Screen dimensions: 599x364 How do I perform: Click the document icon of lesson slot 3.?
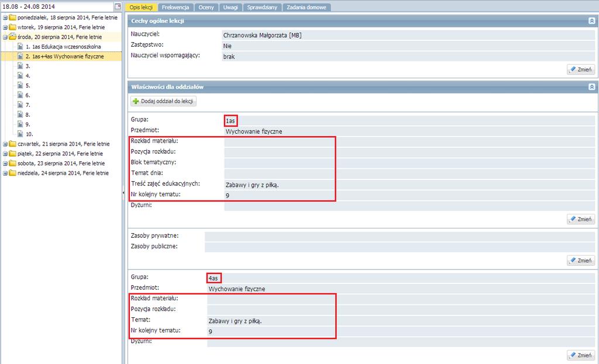[20, 65]
